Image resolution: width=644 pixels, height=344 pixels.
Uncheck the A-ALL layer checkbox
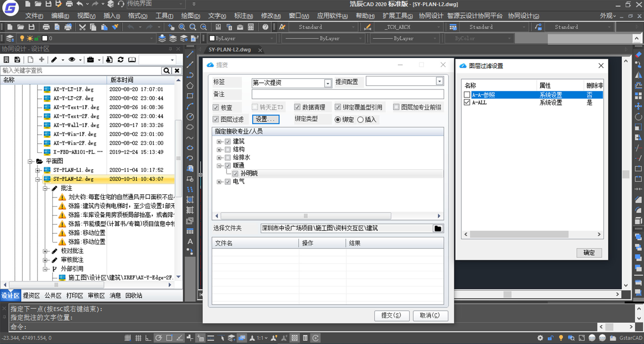(467, 102)
